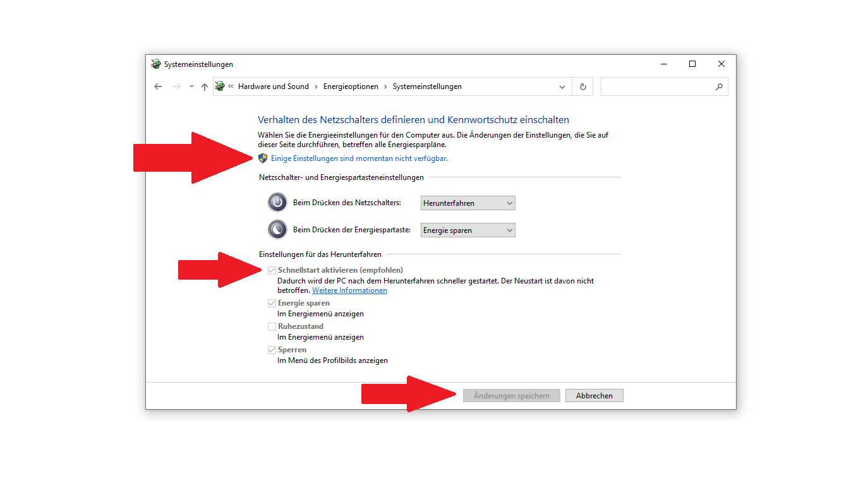Click the 'Einstellungen für das Herunterfahren' heading
Screen dimensions: 868x488
(320, 254)
